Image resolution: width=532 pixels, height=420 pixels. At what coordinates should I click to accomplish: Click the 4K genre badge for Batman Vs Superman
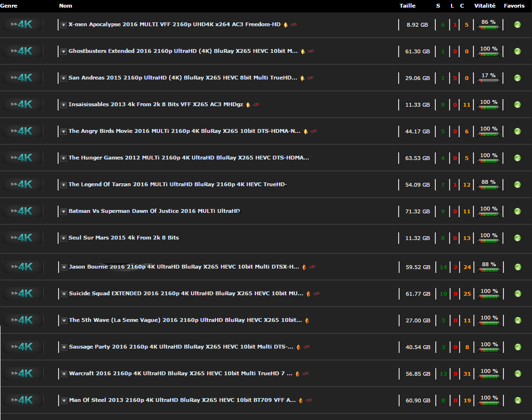coord(22,211)
